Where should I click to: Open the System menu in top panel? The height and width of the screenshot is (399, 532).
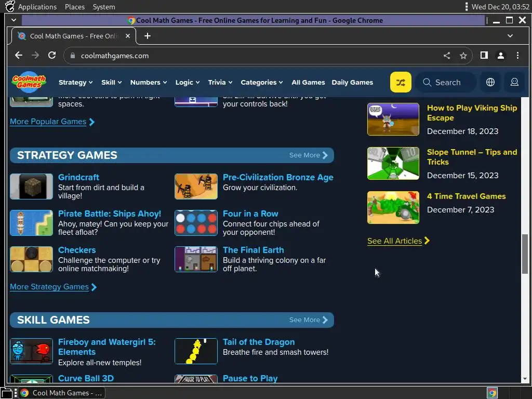[104, 7]
